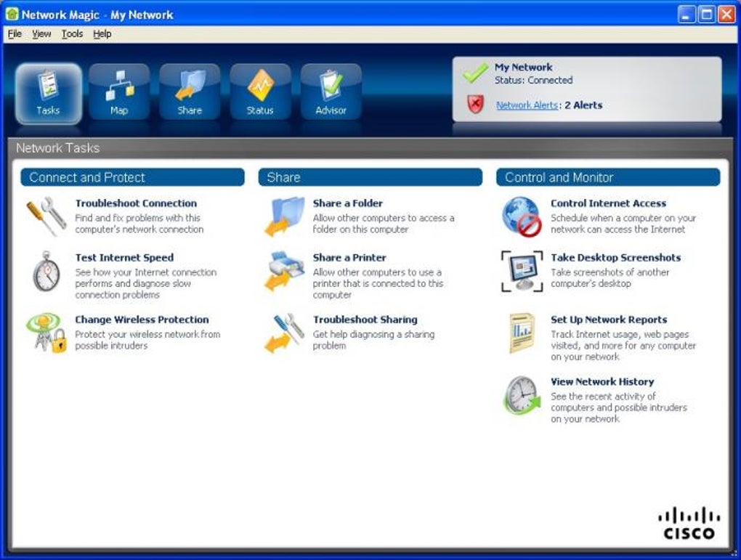The image size is (741, 560).
Task: Click the '2 Alerts' text
Action: 583,105
